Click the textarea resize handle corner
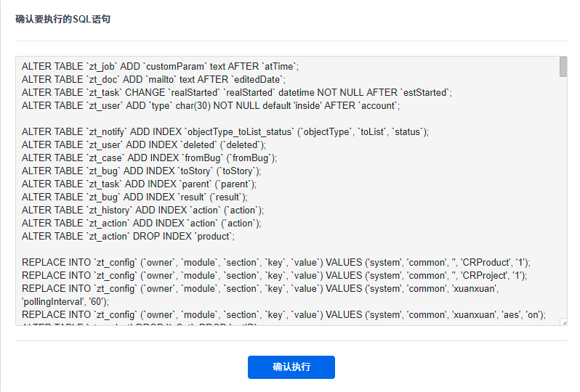Viewport: 580px width, 392px height. (x=564, y=322)
